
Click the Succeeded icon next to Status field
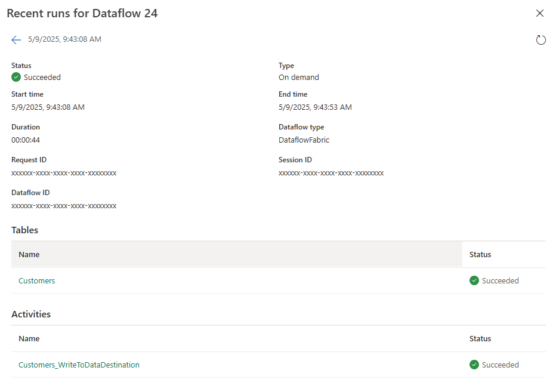click(16, 77)
